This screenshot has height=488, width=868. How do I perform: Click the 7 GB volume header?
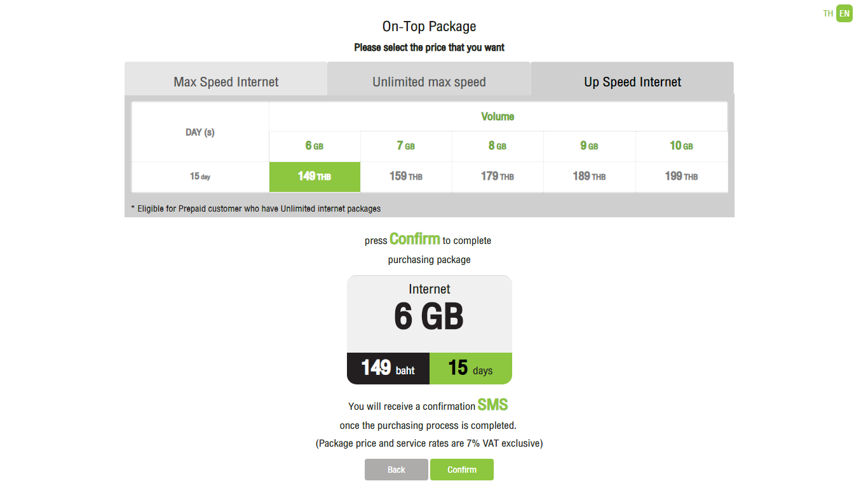tap(406, 146)
